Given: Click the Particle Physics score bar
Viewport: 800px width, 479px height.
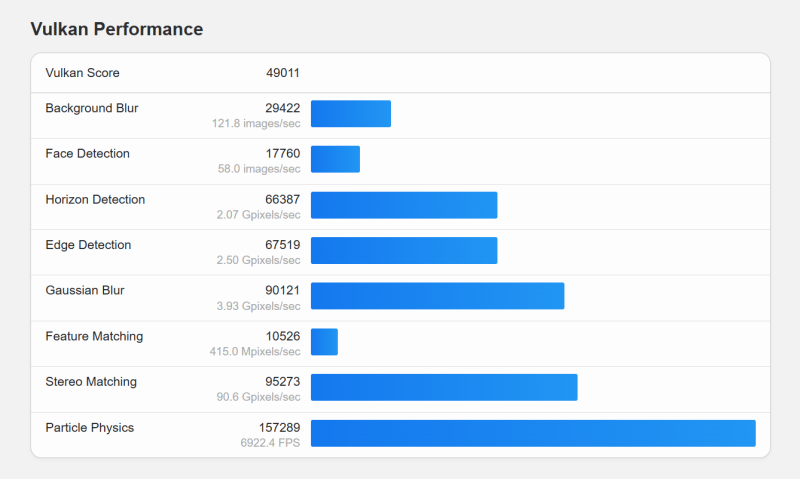Looking at the screenshot, I should point(533,433).
